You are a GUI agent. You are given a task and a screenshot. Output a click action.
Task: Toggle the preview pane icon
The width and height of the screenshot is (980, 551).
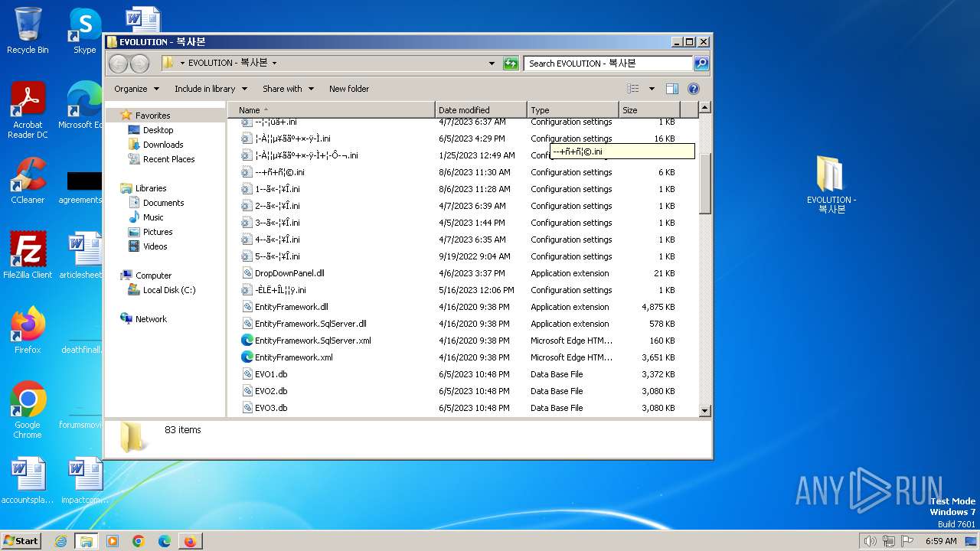pos(671,89)
